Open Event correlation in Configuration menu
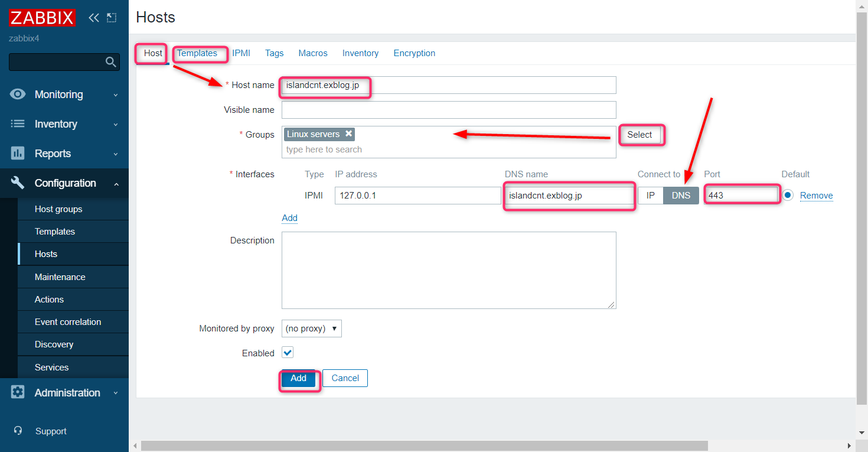868x452 pixels. click(x=73, y=322)
